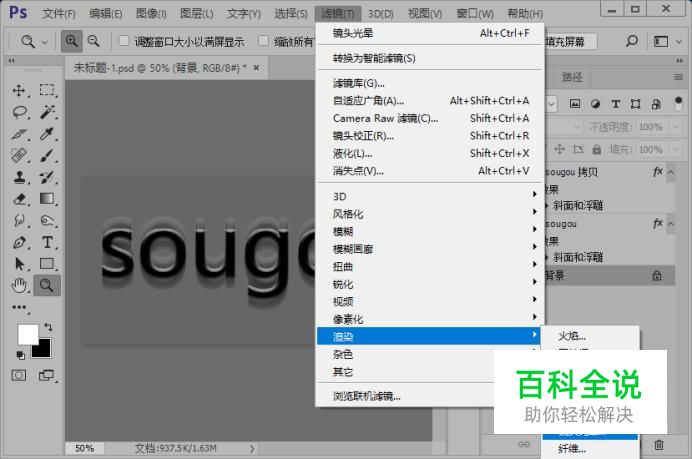Filter layers by adjustment layers icon
692x459 pixels.
(x=595, y=104)
